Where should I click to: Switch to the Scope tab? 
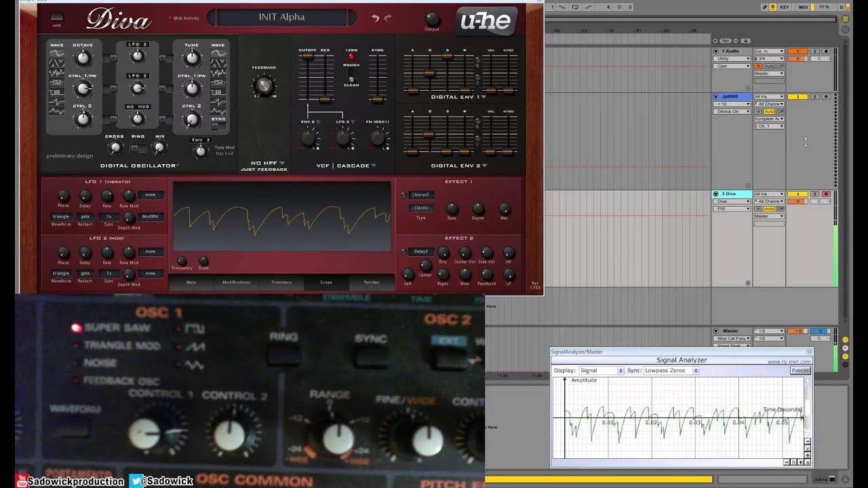[326, 282]
